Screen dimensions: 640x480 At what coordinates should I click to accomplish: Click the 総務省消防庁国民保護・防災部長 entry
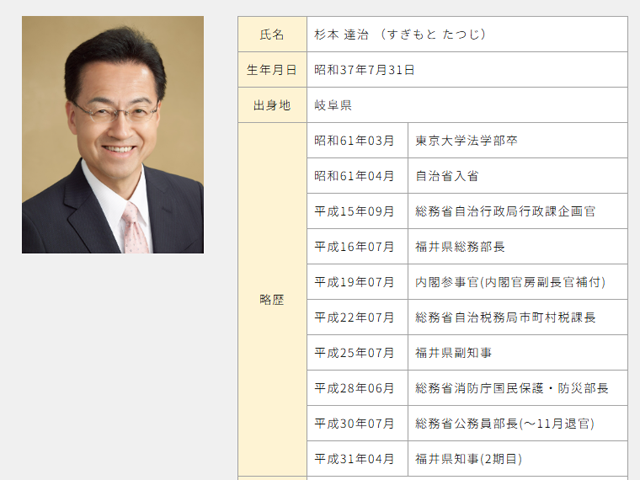coord(512,388)
